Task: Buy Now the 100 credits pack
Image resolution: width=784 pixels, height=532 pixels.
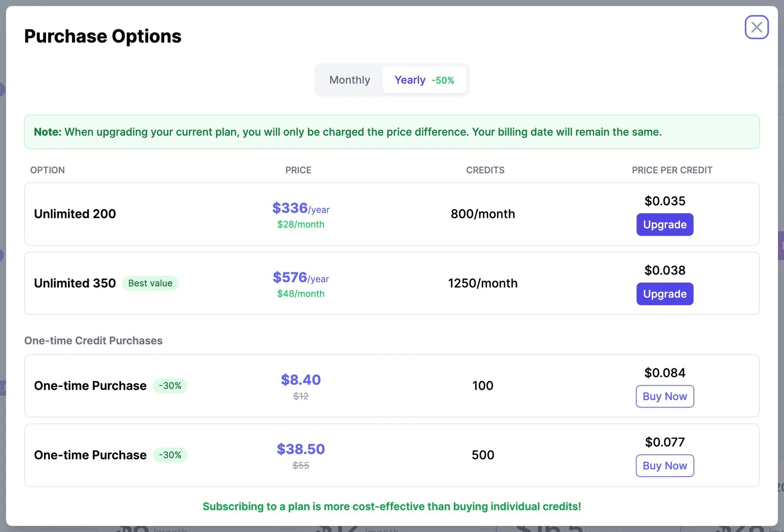Action: pos(664,396)
